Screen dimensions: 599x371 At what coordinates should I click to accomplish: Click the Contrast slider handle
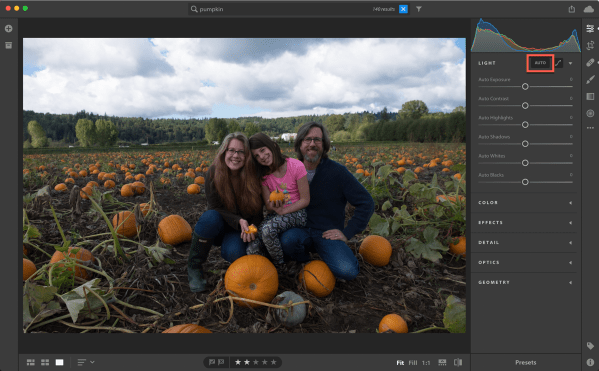point(525,105)
